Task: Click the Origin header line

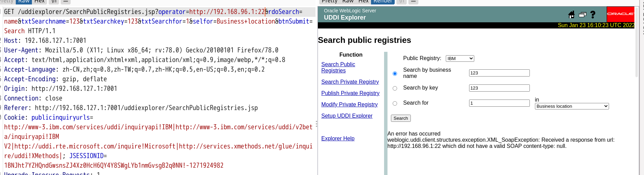Action: [x=61, y=89]
